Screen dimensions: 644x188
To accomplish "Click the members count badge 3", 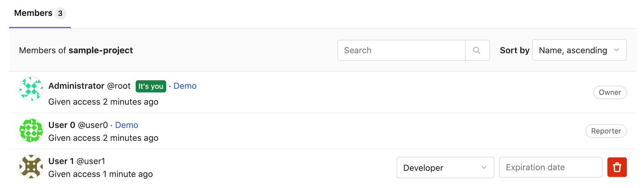I will [x=60, y=13].
